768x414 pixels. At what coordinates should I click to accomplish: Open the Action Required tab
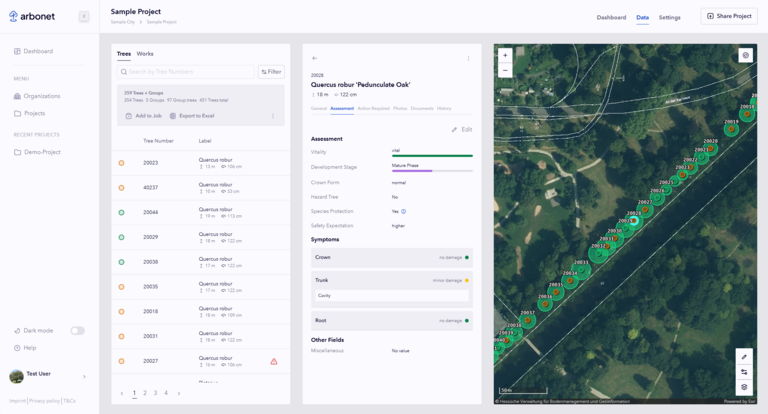click(373, 108)
